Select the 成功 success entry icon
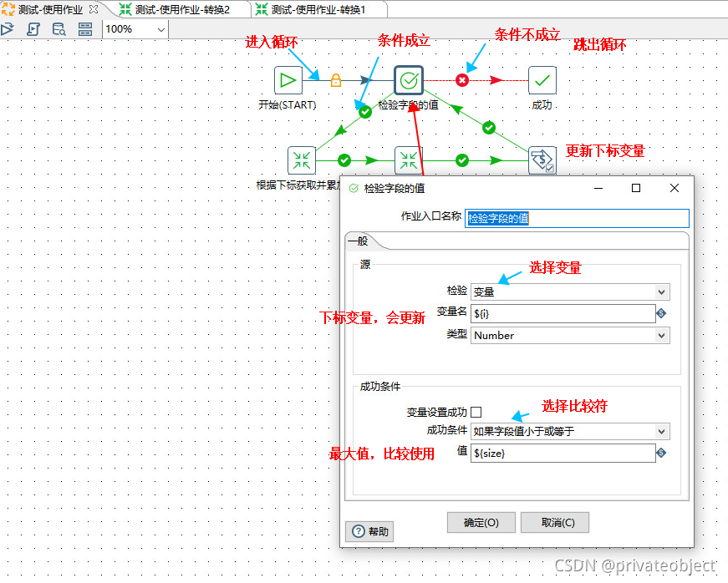Image resolution: width=728 pixels, height=583 pixels. pyautogui.click(x=542, y=80)
